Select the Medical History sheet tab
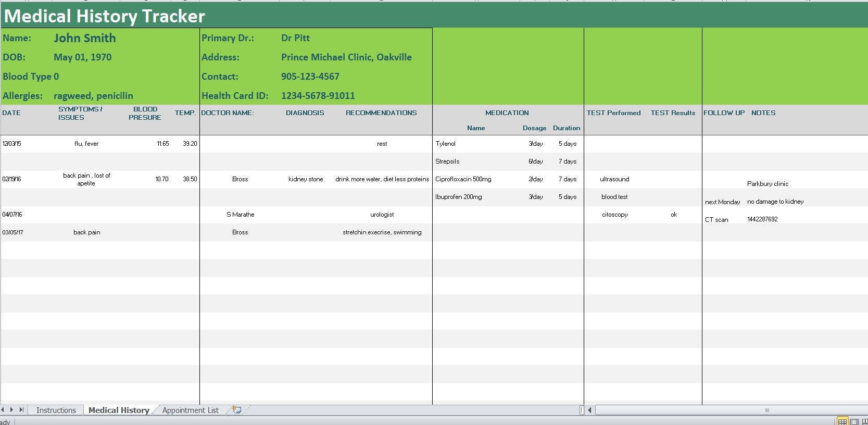 [119, 410]
